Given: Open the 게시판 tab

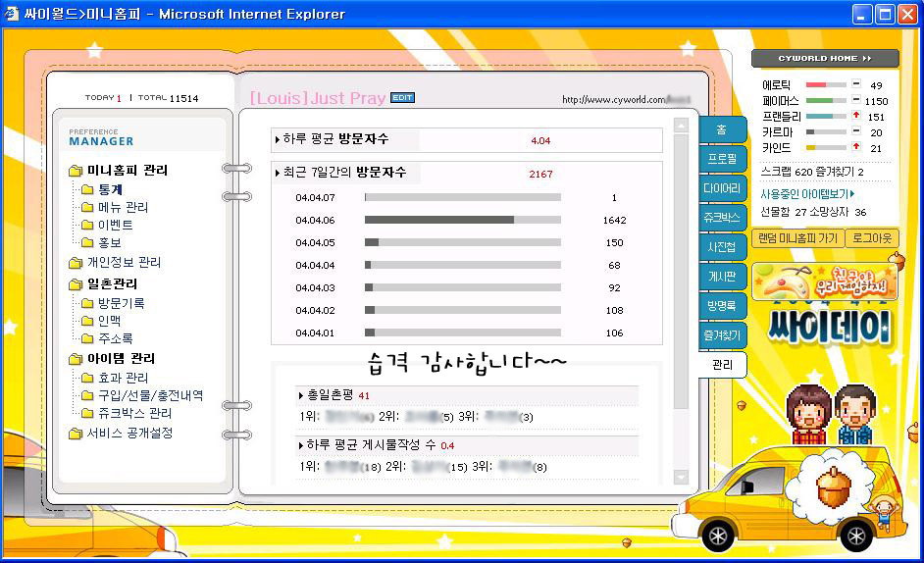Looking at the screenshot, I should click(723, 277).
